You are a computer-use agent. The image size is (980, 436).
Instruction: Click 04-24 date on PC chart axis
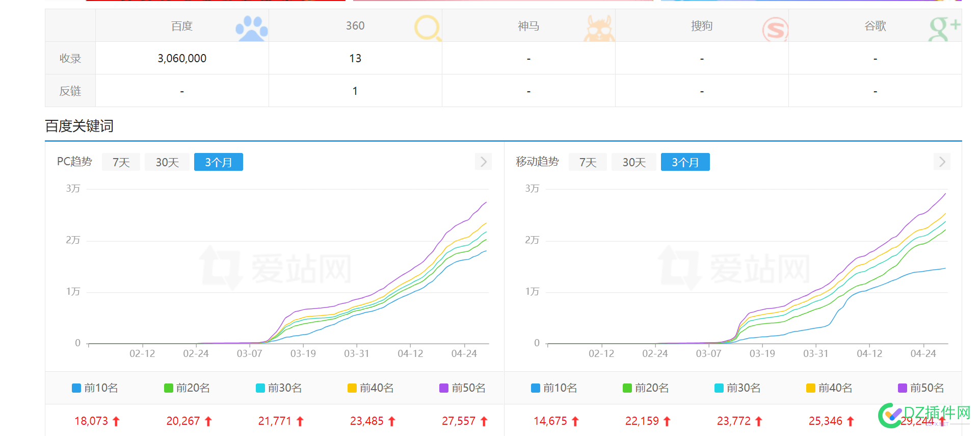pos(464,353)
